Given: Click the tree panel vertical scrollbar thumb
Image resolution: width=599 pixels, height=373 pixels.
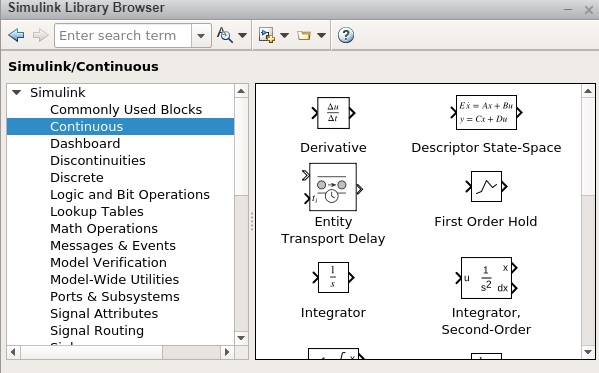Looking at the screenshot, I should tap(241, 147).
